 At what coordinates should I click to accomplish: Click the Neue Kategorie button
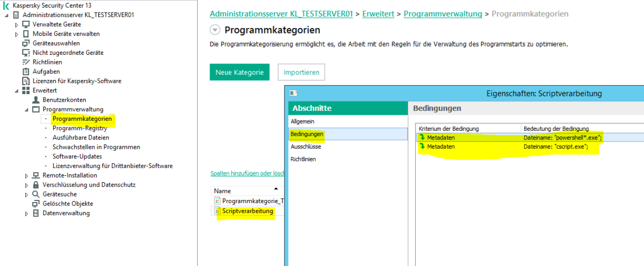tap(240, 72)
